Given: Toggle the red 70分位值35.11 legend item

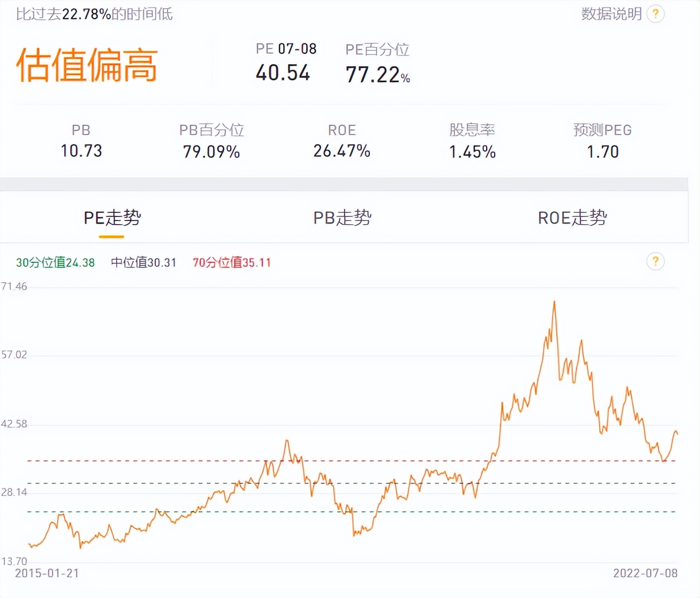Looking at the screenshot, I should (x=231, y=262).
